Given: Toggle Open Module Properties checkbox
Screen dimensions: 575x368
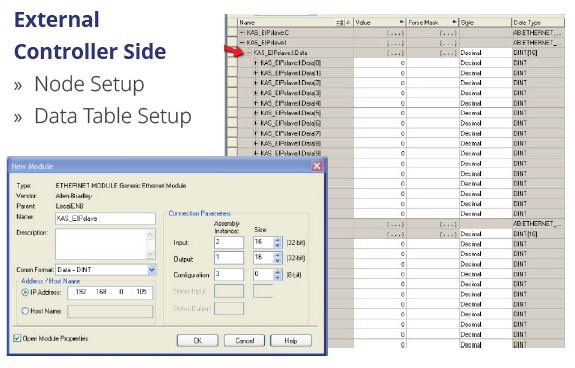Looking at the screenshot, I should 17,338.
